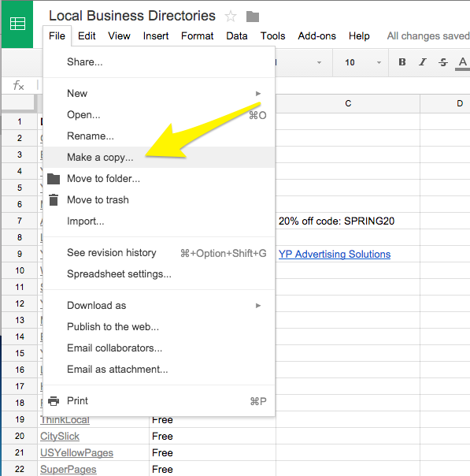Select row 1 header
The height and width of the screenshot is (476, 470).
click(x=20, y=121)
